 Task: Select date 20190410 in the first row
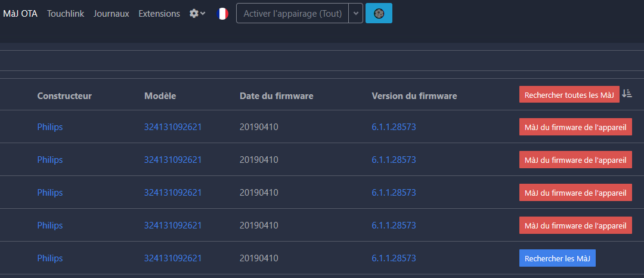(x=259, y=127)
